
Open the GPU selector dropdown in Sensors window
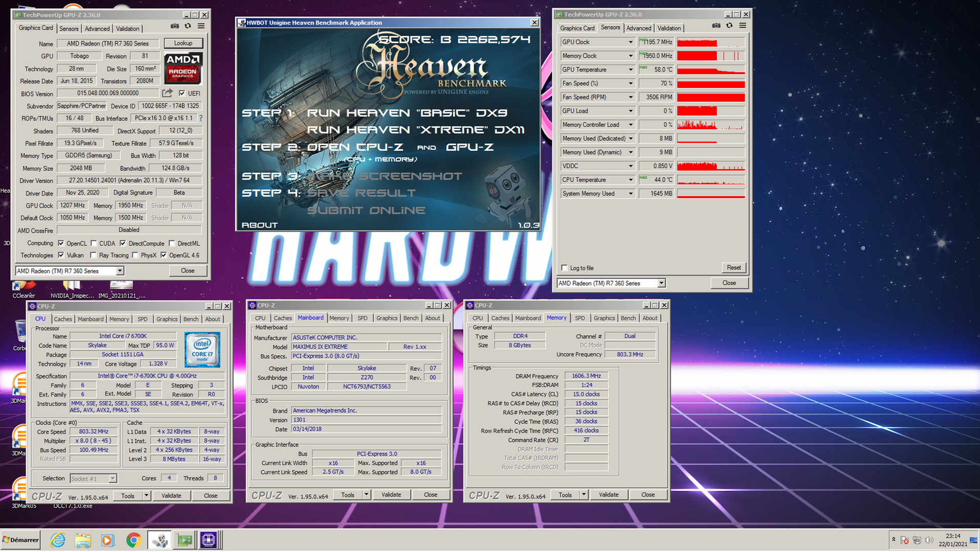pos(661,283)
